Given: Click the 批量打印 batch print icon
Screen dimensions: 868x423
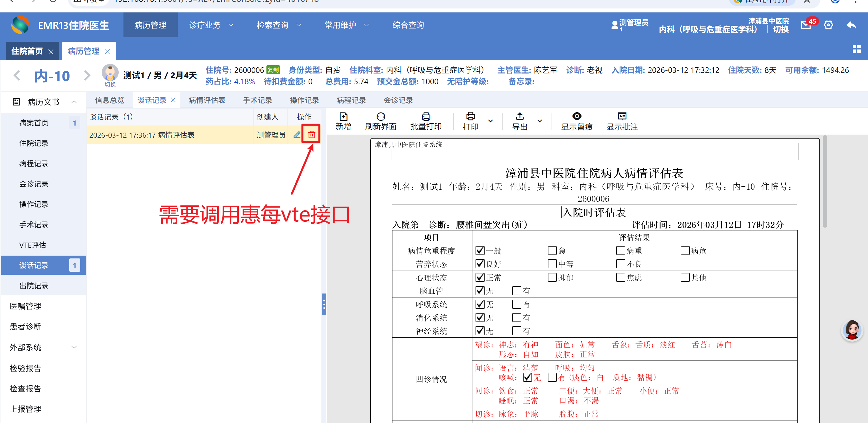Looking at the screenshot, I should [x=426, y=116].
